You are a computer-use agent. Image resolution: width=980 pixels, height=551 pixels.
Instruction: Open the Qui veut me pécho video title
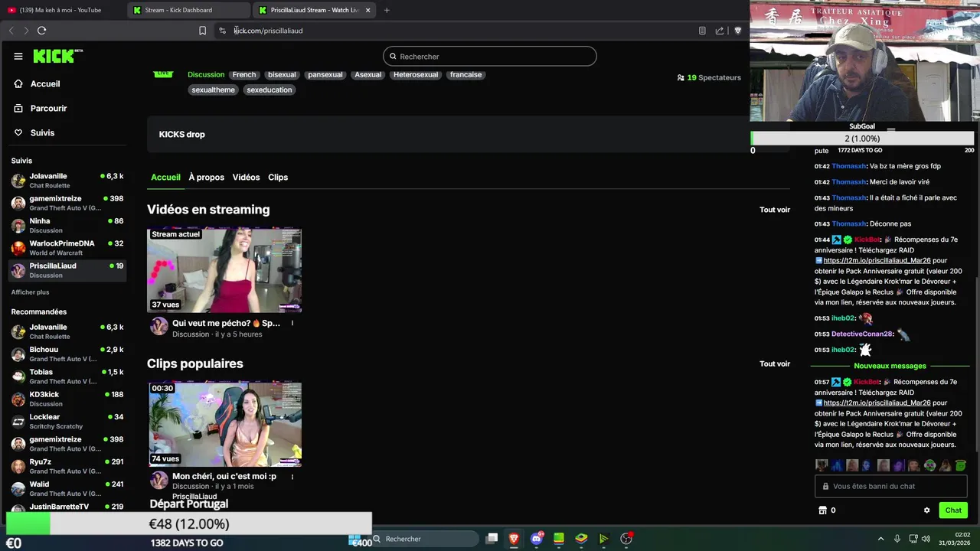[x=226, y=323]
